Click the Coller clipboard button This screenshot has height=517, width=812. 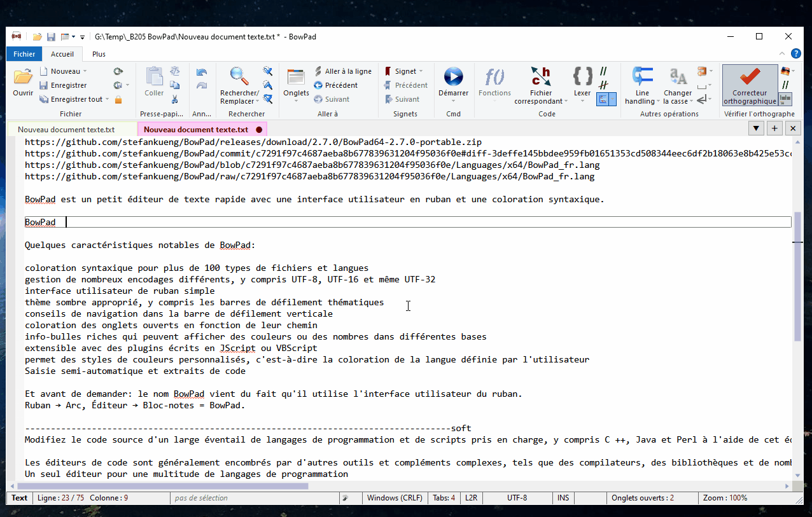[x=154, y=83]
